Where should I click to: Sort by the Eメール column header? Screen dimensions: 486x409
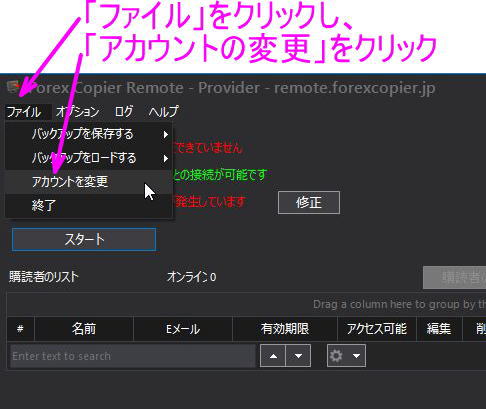(x=183, y=329)
